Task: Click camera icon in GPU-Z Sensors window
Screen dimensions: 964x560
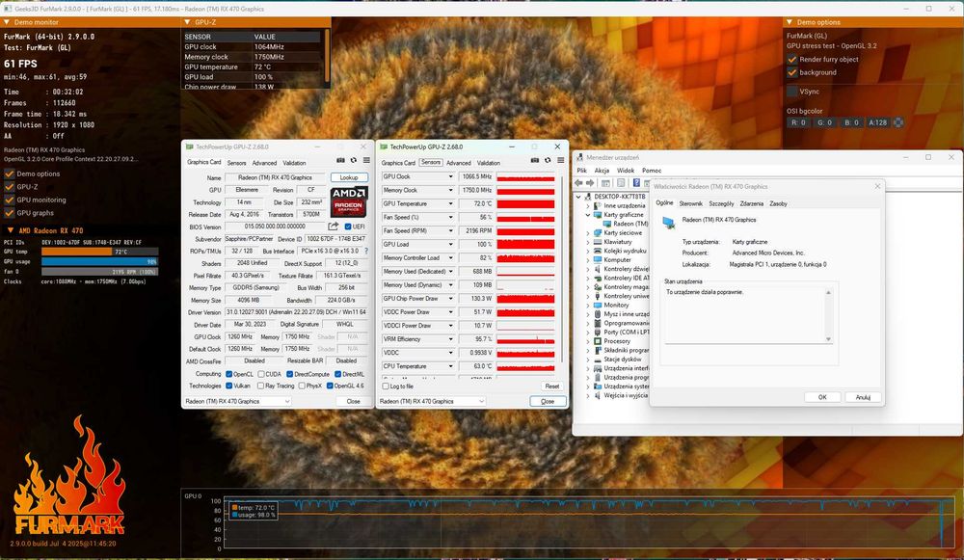Action: [535, 160]
